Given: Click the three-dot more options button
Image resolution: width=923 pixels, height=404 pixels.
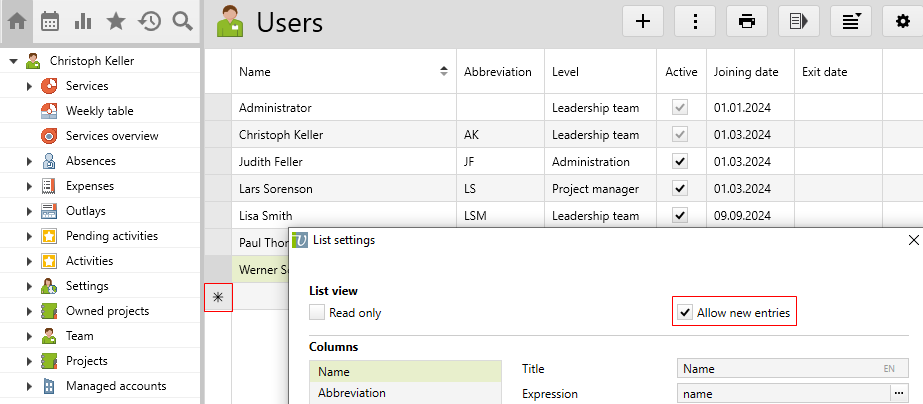Looking at the screenshot, I should coord(694,21).
